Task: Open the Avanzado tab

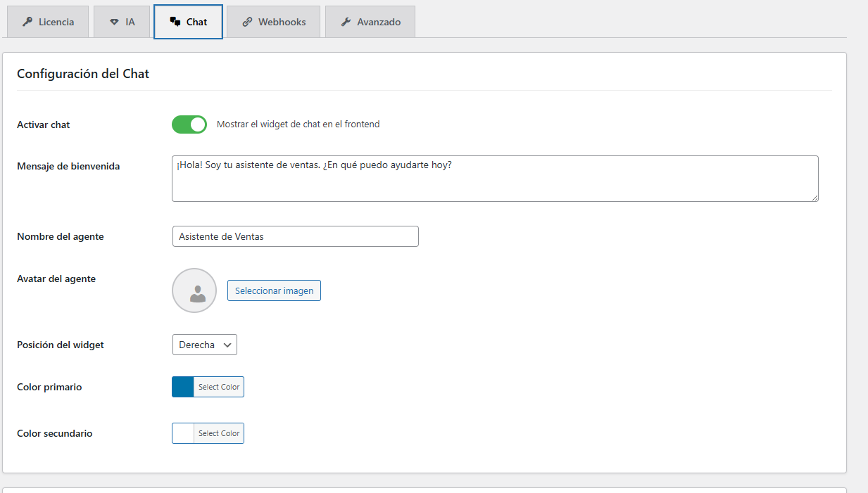Action: pyautogui.click(x=370, y=22)
